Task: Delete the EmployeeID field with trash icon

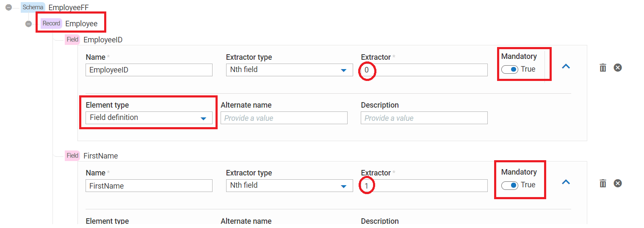Action: [603, 68]
